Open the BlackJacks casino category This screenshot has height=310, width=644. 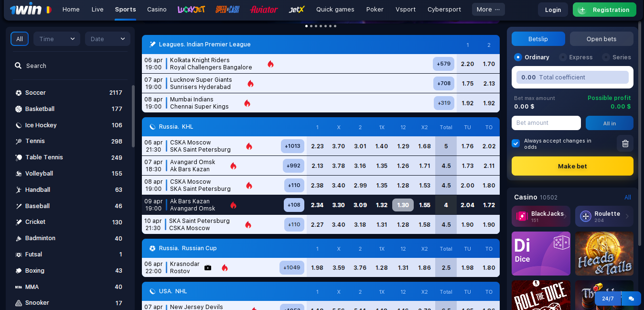(541, 216)
